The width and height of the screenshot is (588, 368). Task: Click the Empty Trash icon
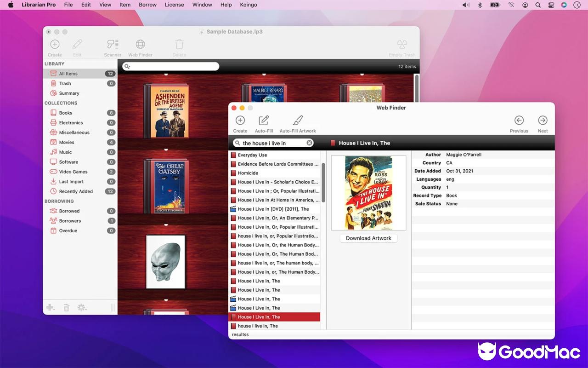click(x=402, y=44)
